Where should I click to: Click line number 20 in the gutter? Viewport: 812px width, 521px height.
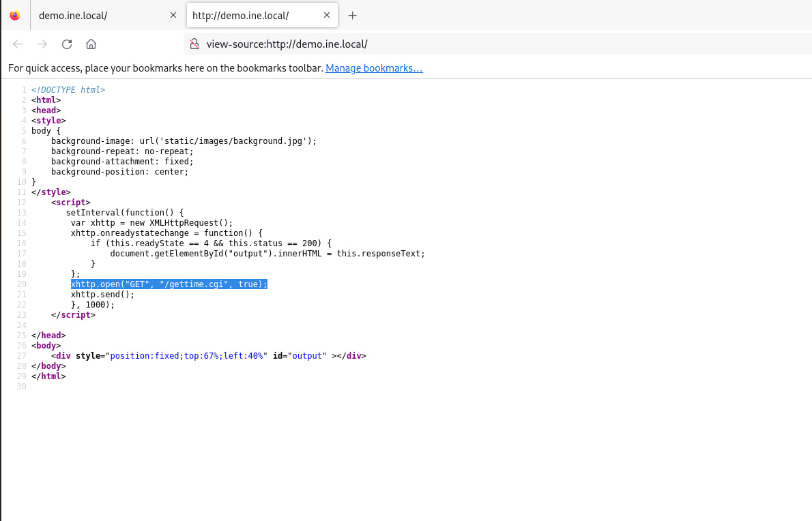pos(21,284)
